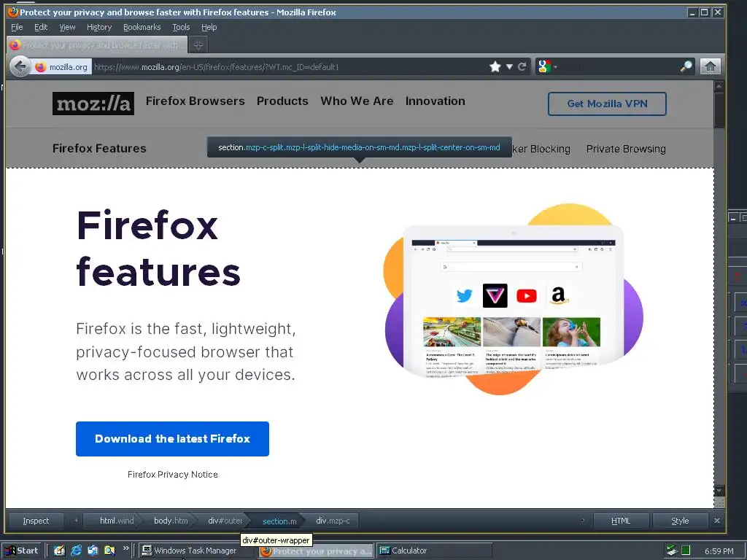Open the Innovation nav item
Image resolution: width=747 pixels, height=560 pixels.
coord(436,101)
